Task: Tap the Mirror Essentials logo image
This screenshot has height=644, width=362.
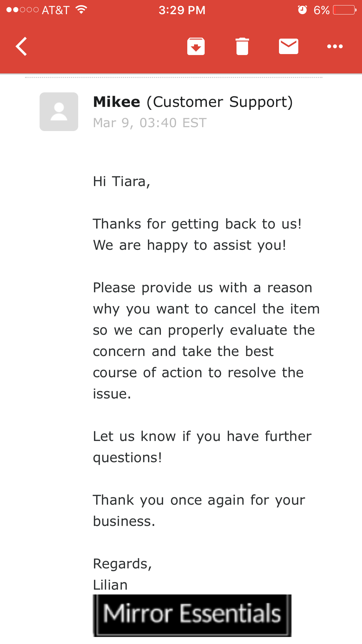Action: click(192, 615)
